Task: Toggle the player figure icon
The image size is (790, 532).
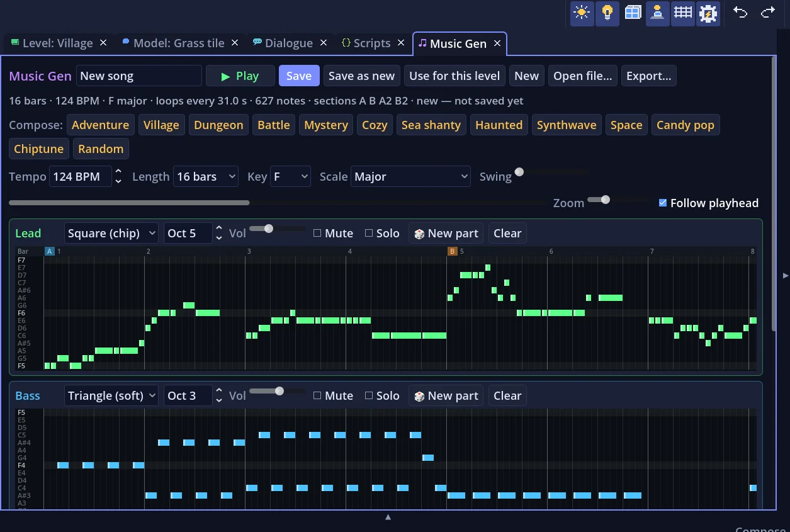Action: click(658, 13)
